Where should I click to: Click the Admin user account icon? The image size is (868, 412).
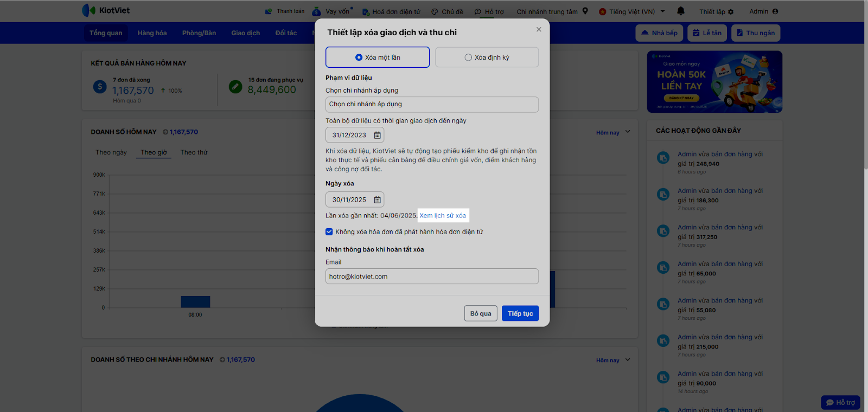[775, 11]
